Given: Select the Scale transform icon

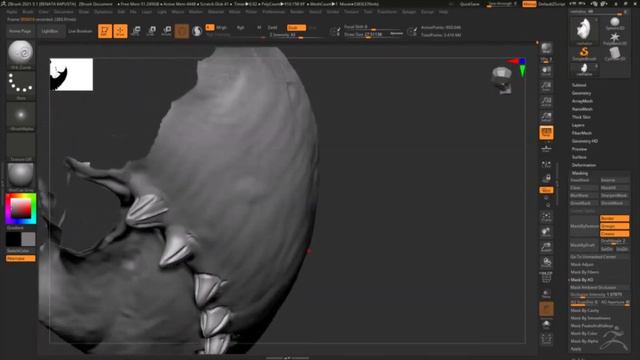Looking at the screenshot, I should (151, 31).
